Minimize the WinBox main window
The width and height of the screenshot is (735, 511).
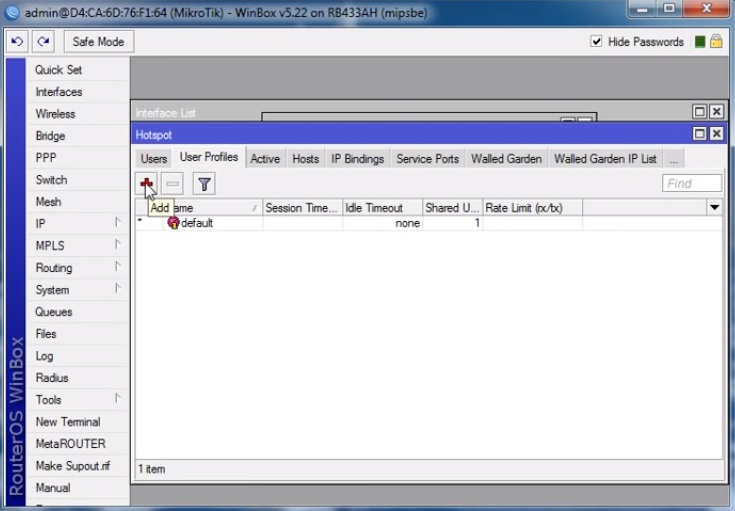(642, 9)
